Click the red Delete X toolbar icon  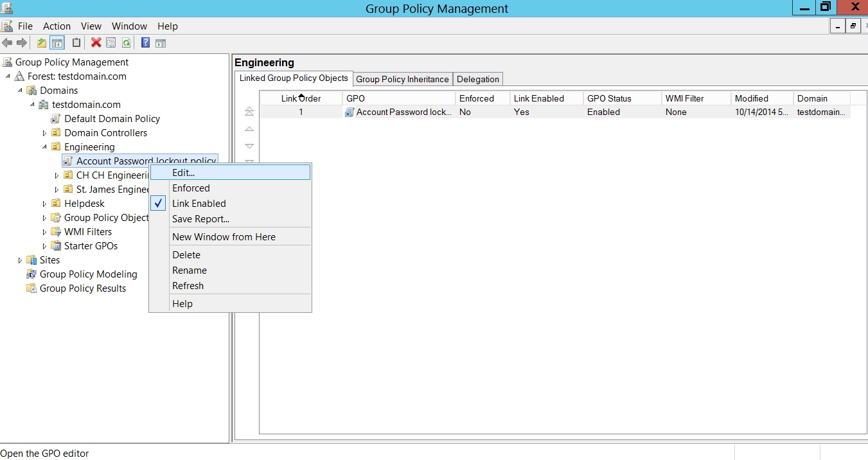(x=96, y=43)
